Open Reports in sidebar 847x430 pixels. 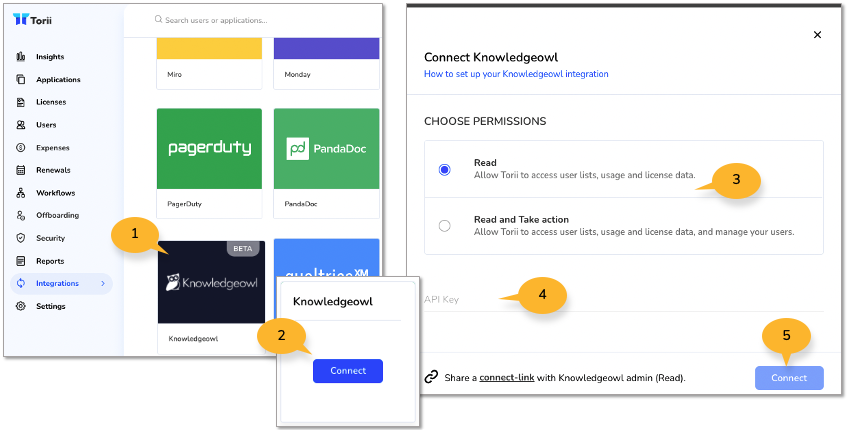(50, 261)
